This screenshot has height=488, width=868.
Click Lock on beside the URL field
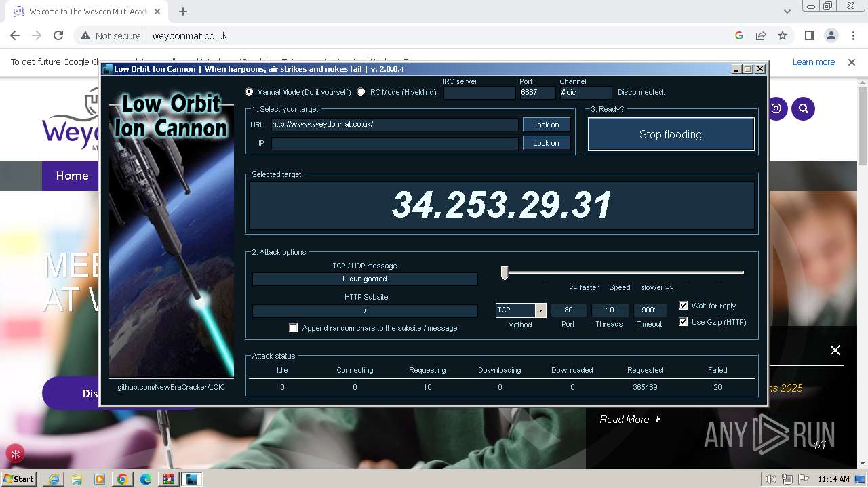(546, 125)
